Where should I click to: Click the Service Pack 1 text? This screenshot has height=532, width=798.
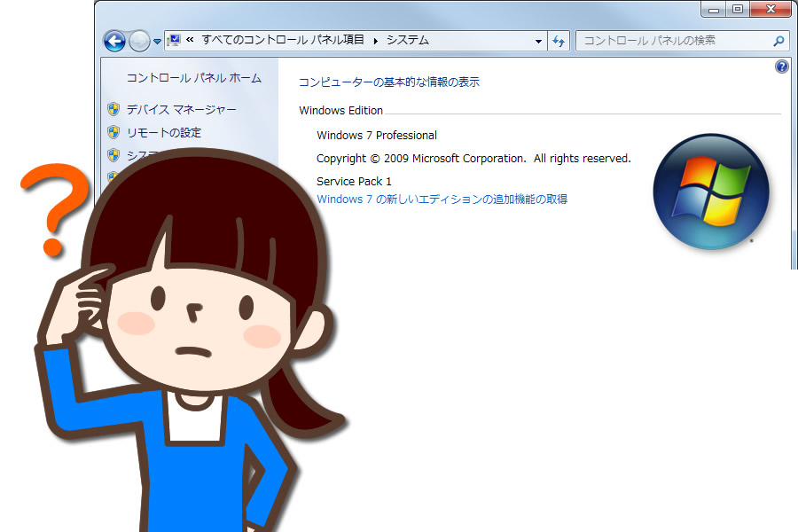point(354,182)
